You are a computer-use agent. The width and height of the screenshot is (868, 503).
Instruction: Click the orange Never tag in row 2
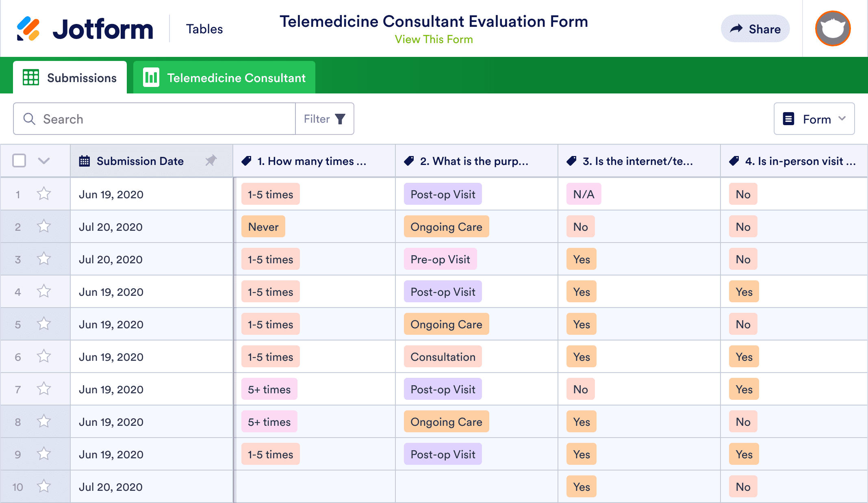pos(263,227)
